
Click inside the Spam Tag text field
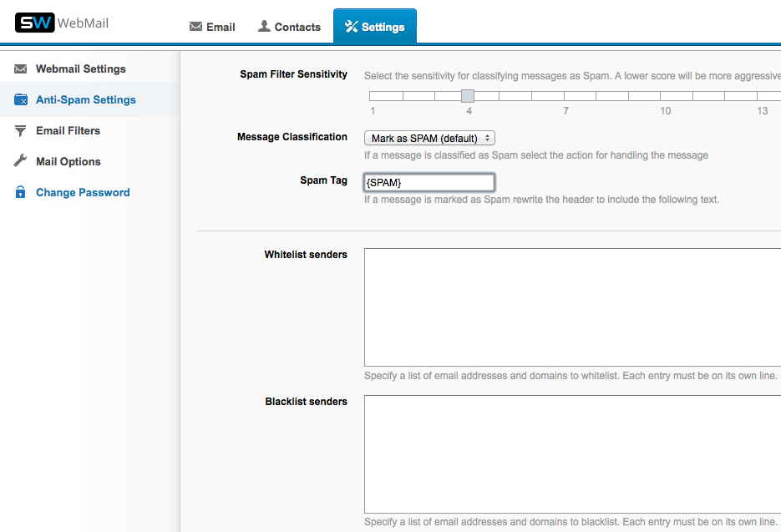(x=429, y=182)
